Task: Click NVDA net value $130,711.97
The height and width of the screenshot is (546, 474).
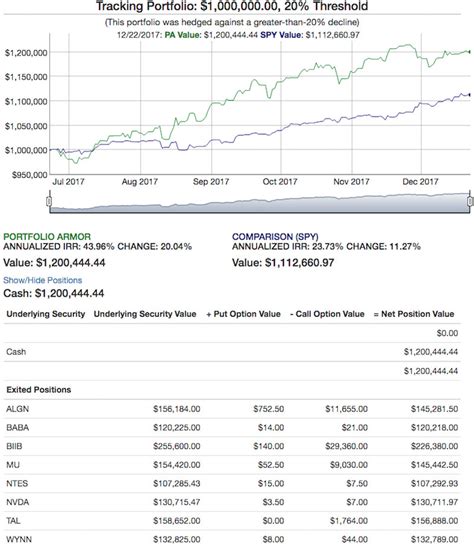Action: (434, 502)
